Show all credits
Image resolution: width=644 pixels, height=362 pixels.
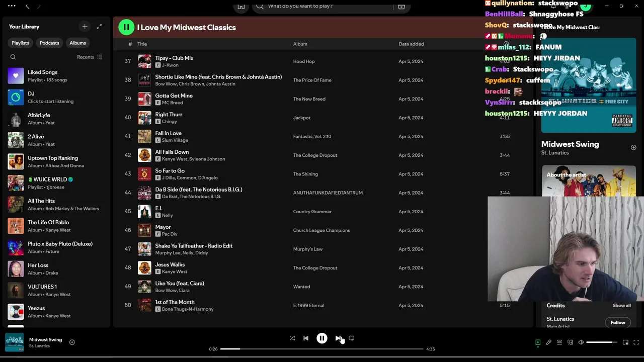(x=622, y=306)
